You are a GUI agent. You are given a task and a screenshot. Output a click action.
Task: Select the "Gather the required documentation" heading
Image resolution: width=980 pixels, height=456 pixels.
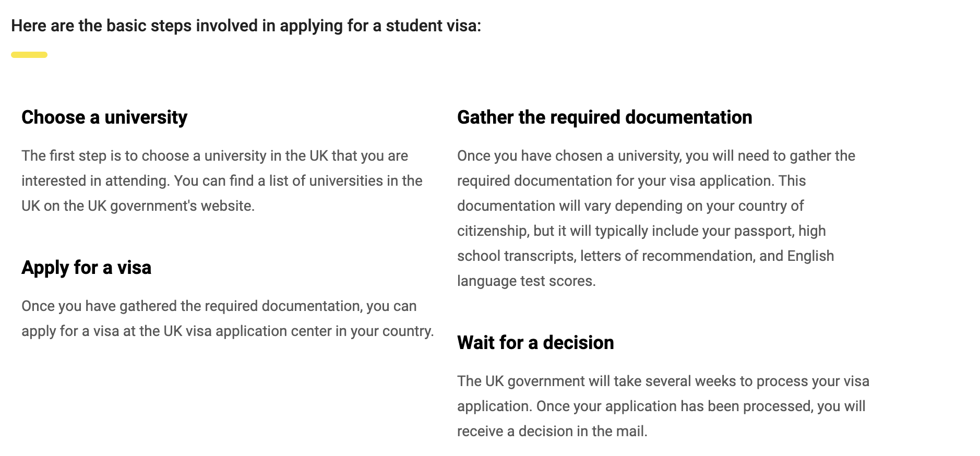click(604, 117)
